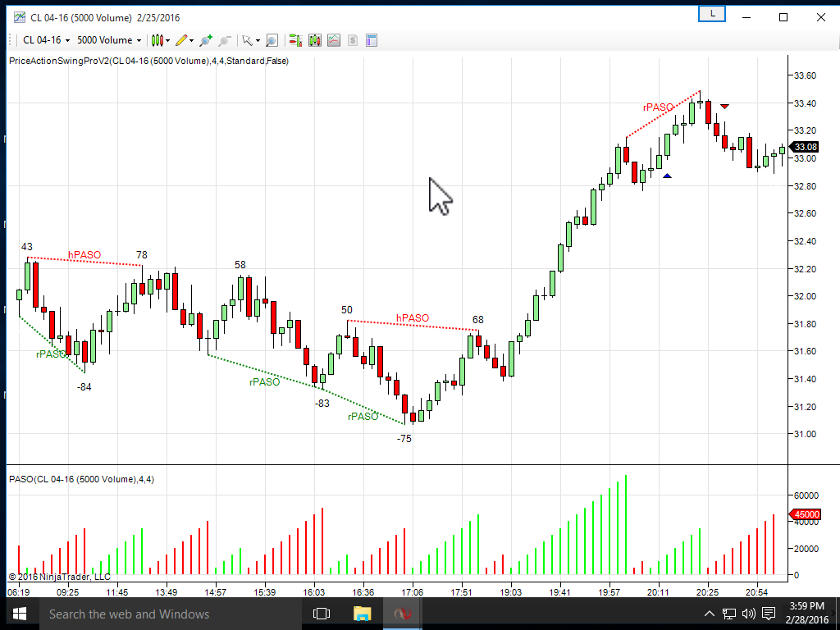840x630 pixels.
Task: Click the NinjaTrader chart window icon
Action: [x=20, y=18]
